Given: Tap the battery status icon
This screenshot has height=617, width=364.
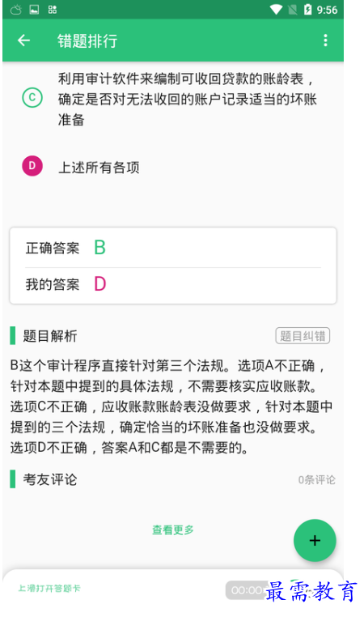Looking at the screenshot, I should 308,10.
